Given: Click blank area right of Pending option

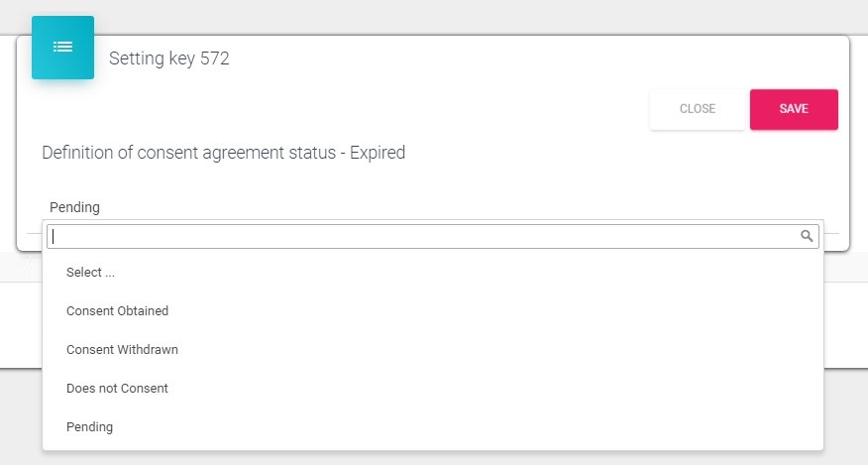Looking at the screenshot, I should coord(495,426).
